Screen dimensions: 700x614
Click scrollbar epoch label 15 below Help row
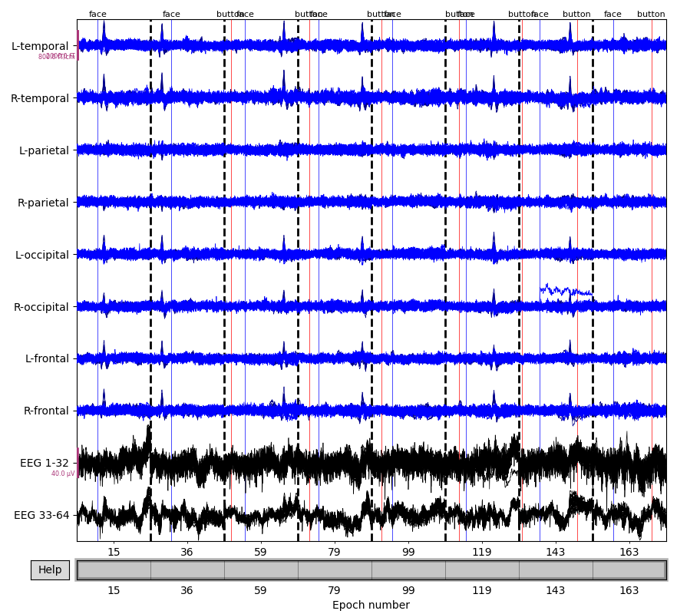pos(114,590)
